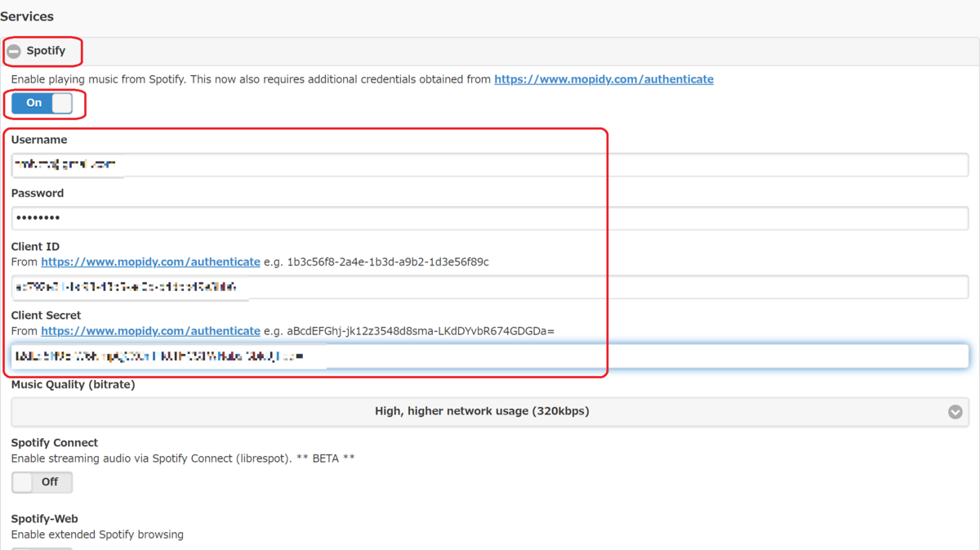Toggle the Spotify service On switch
Viewport: 980px width, 550px height.
pos(42,103)
